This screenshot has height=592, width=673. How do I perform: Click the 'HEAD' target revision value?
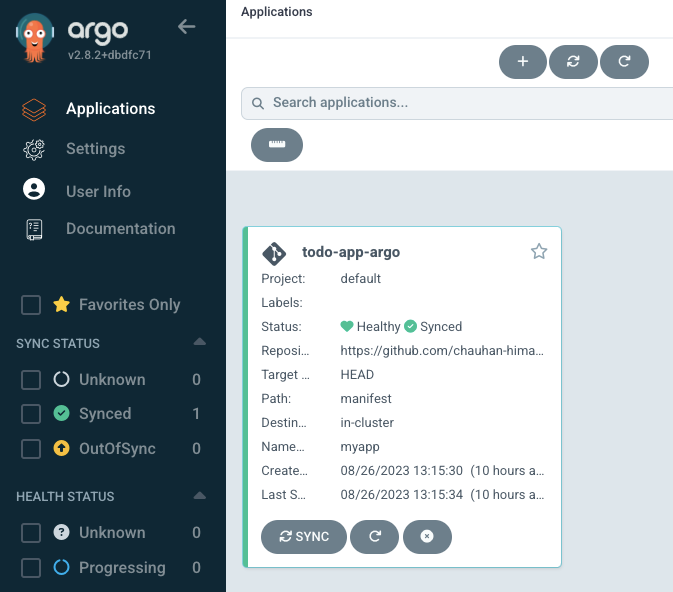[x=357, y=375]
